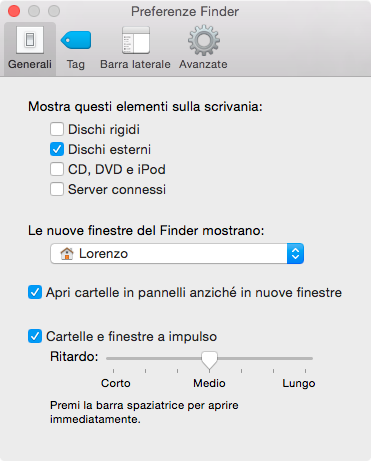
Task: Click the Preferenze Finder title bar
Action: point(185,11)
